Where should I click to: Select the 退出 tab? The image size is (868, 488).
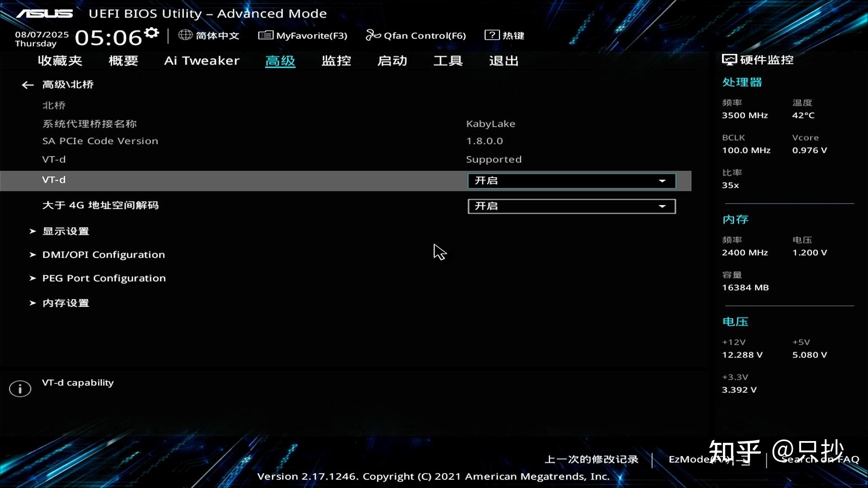(504, 61)
